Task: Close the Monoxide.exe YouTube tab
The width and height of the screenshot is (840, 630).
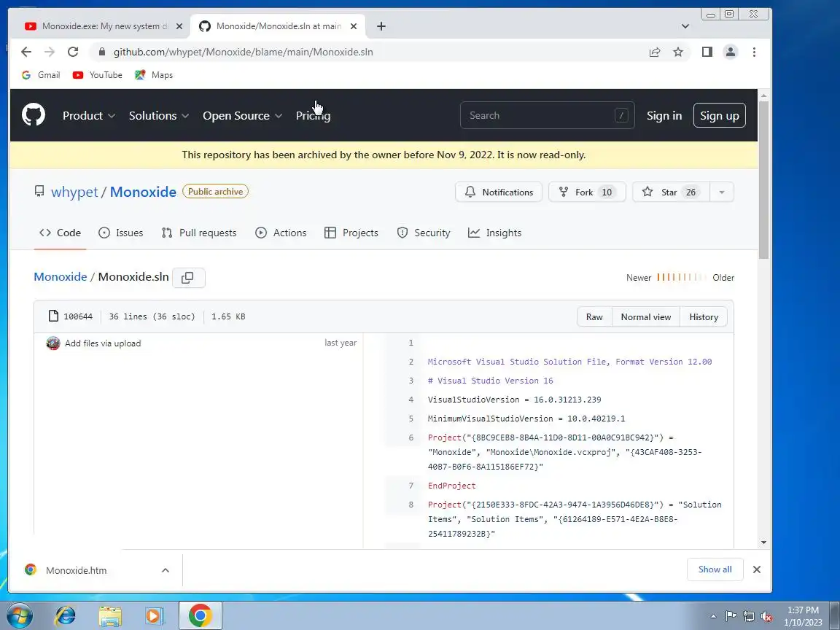Action: tap(179, 26)
